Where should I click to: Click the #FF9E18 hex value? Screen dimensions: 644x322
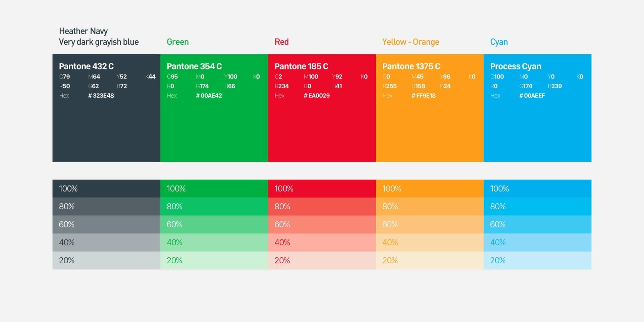pyautogui.click(x=424, y=96)
